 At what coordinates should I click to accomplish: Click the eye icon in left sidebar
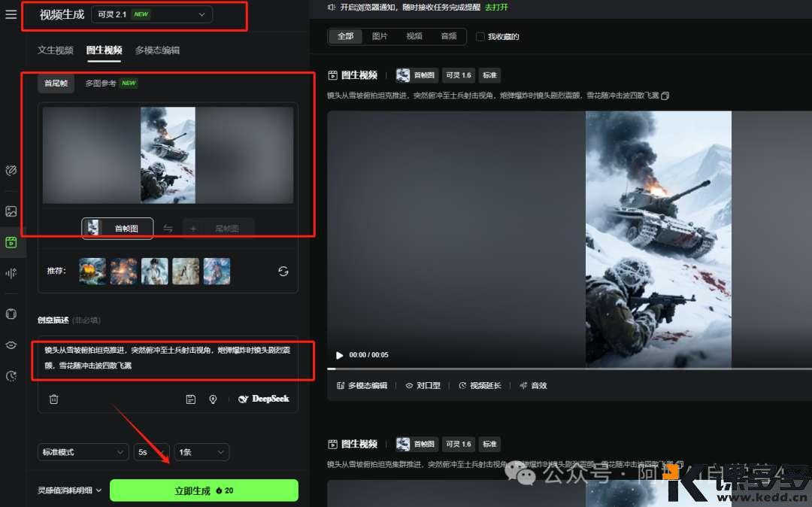point(11,345)
